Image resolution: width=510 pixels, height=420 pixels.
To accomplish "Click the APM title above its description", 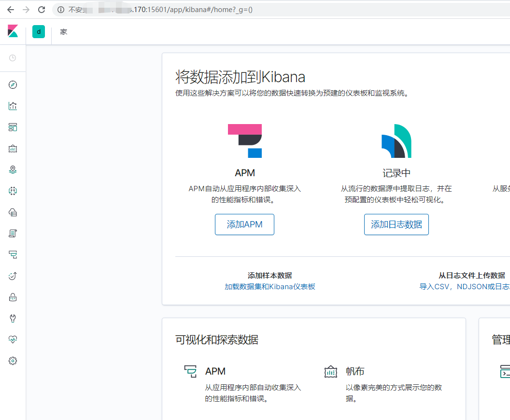I will click(x=245, y=173).
